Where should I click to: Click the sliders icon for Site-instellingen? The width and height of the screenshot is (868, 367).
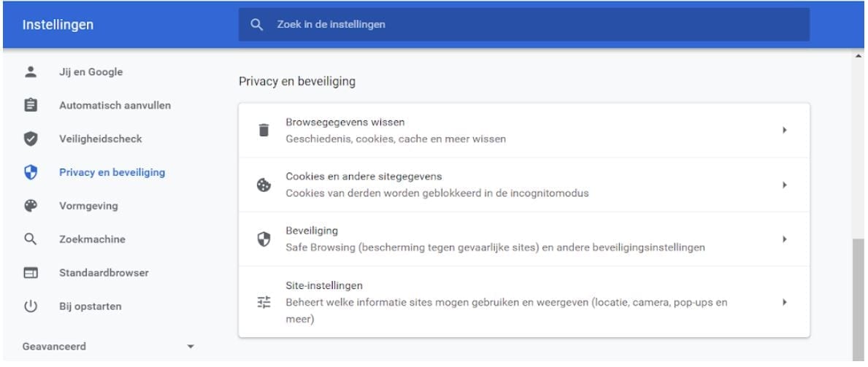tap(264, 302)
